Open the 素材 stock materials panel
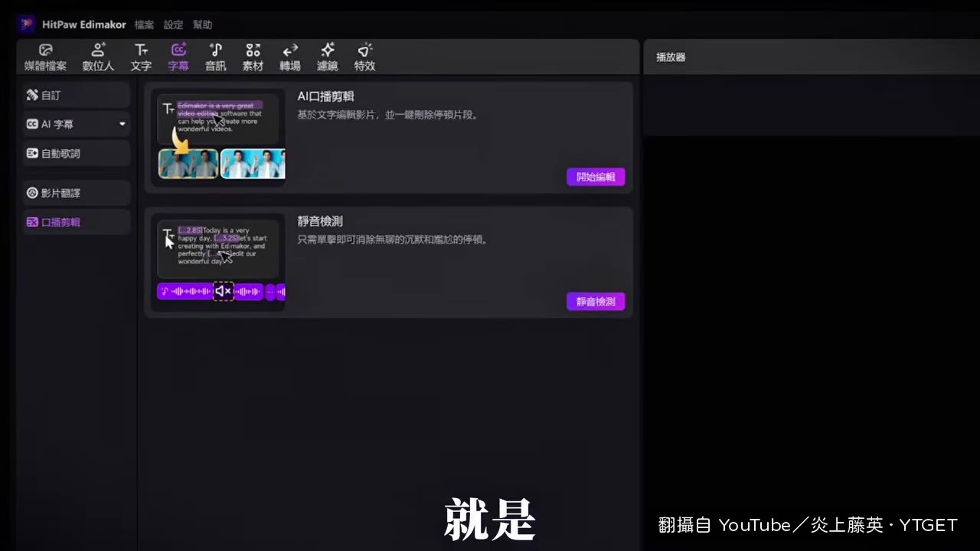The image size is (980, 551). coord(253,57)
